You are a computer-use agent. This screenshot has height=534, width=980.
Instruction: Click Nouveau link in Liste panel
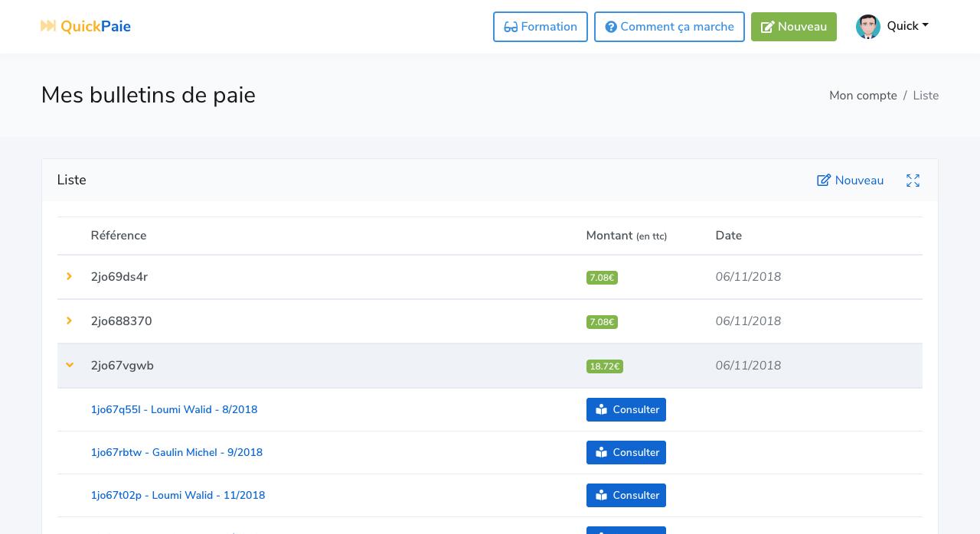coord(851,181)
